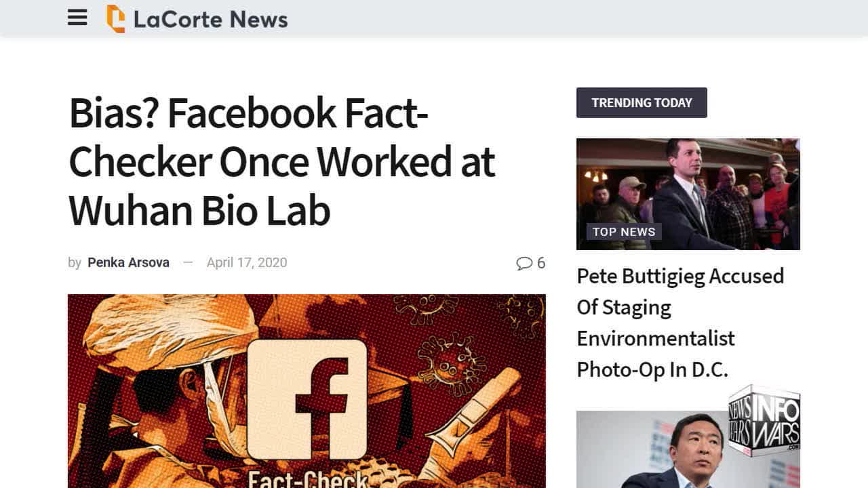Click the Bias? Facebook Fact-Checker headline

(x=281, y=162)
